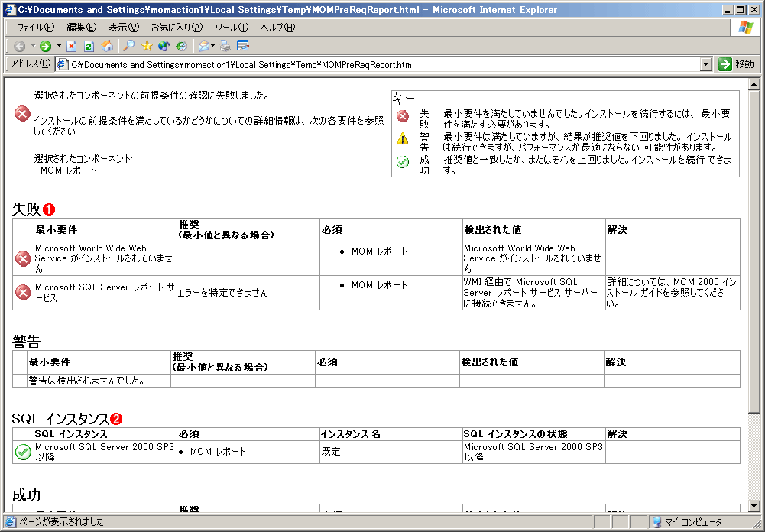Click 警告は検出されませんでした text
Screen dimensions: 765x532
pyautogui.click(x=86, y=381)
